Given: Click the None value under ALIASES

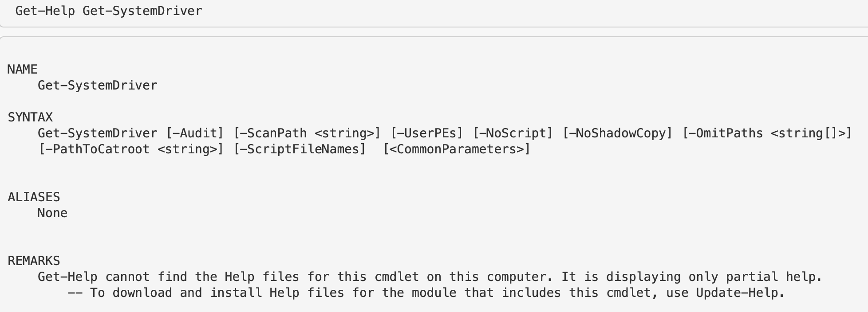Looking at the screenshot, I should coord(52,213).
